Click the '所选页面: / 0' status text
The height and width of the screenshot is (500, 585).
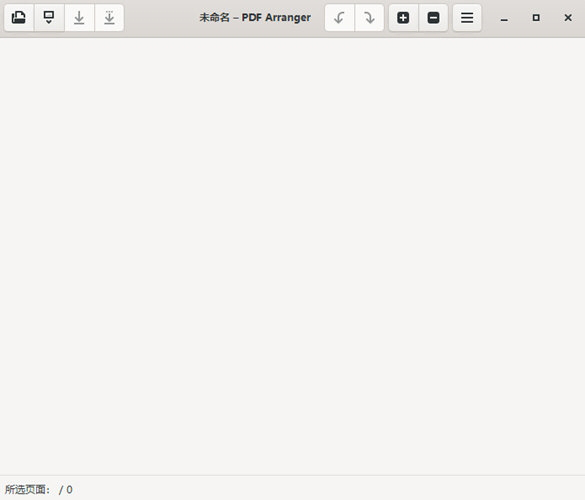39,489
